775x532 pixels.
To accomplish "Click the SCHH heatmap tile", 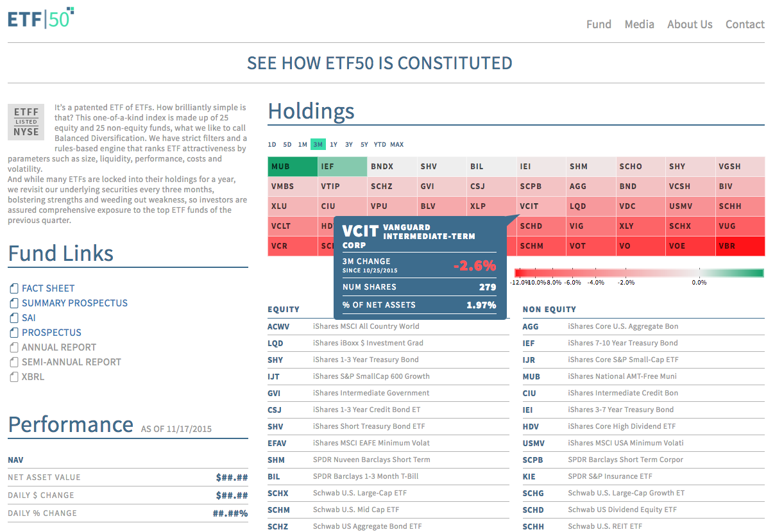I will tap(740, 206).
